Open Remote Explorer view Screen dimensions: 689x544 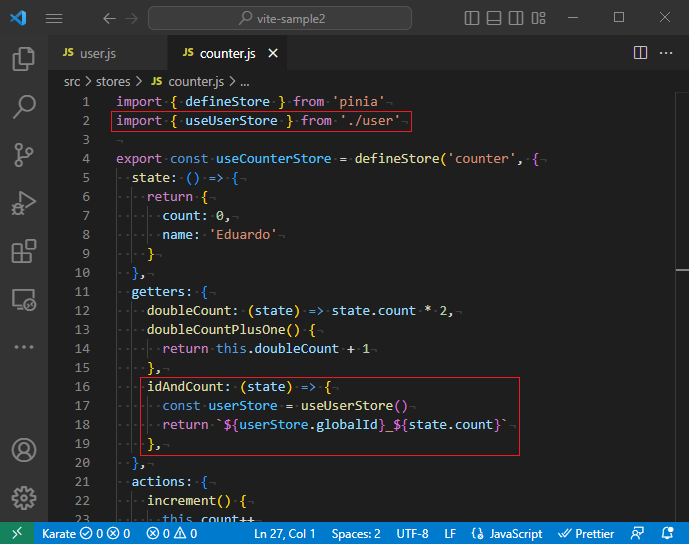click(24, 300)
